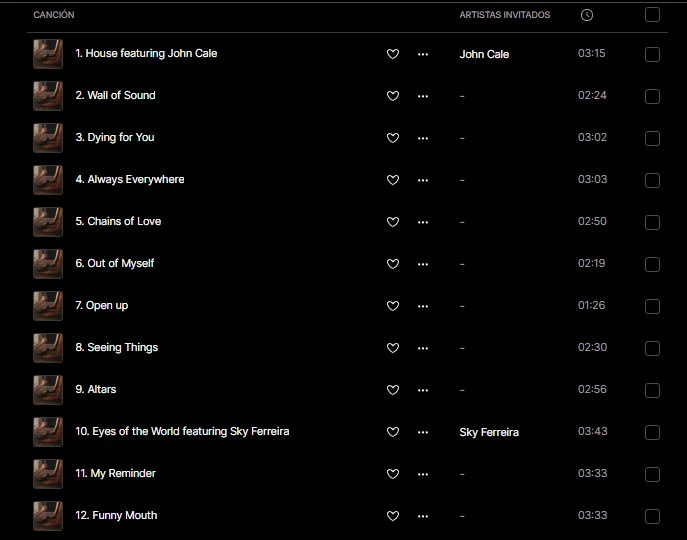Viewport: 687px width, 540px height.
Task: Open the John Cale artist link
Action: [484, 54]
